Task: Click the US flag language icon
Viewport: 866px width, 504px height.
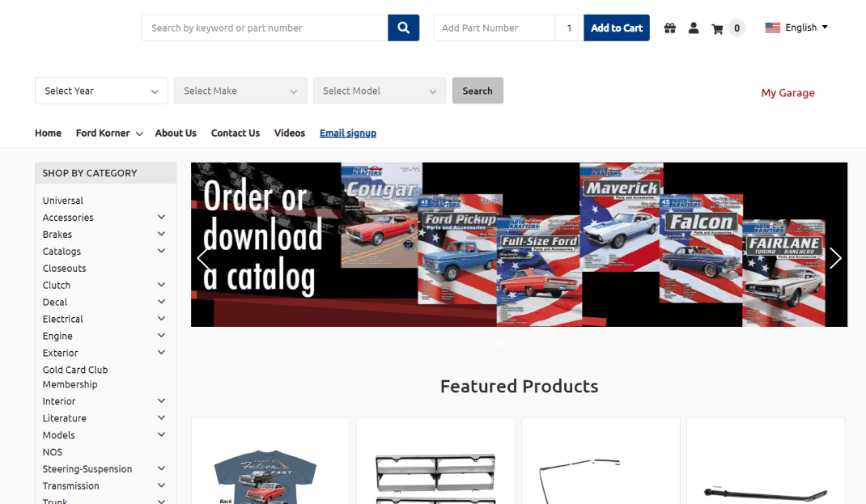Action: tap(773, 28)
